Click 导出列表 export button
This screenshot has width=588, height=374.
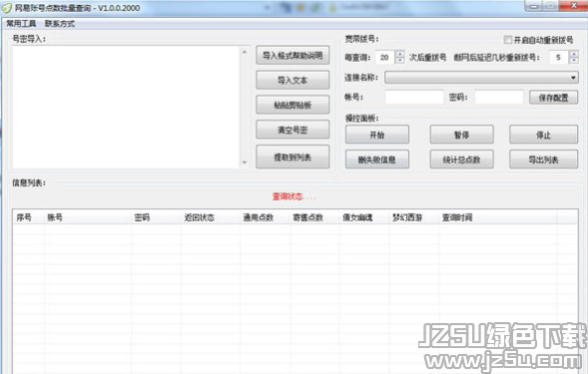[543, 160]
